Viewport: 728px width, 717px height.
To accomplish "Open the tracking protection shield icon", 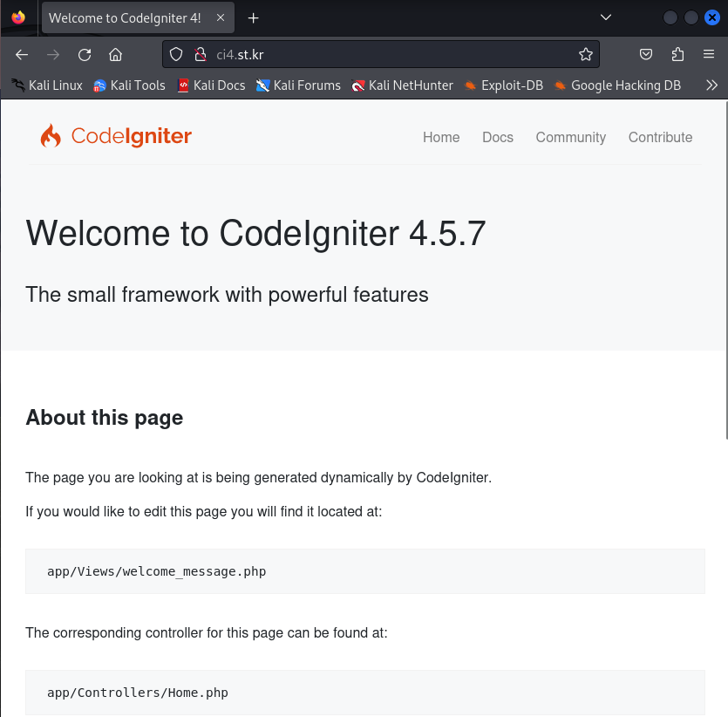I will point(176,54).
